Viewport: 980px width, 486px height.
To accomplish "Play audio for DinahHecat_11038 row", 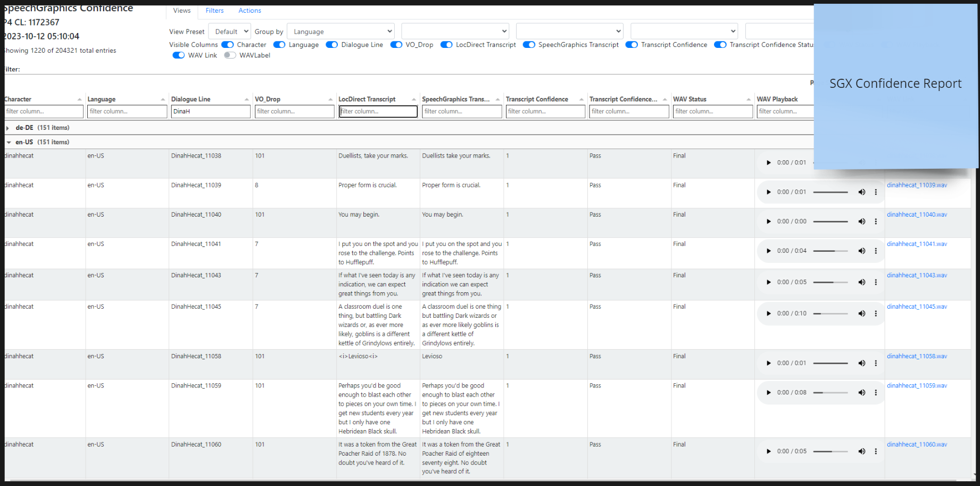I will point(768,163).
